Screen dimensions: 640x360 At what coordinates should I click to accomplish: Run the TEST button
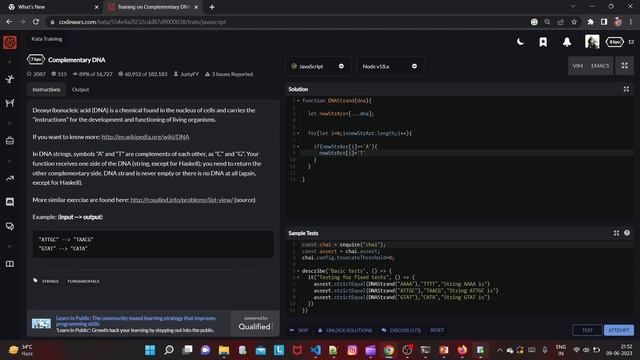pyautogui.click(x=587, y=330)
